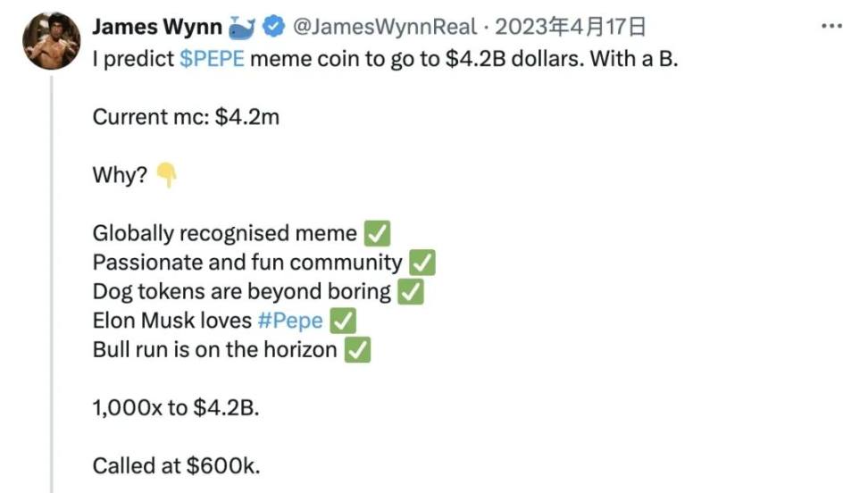
Task: Click check mark beside Globally recognised meme
Action: tap(377, 233)
